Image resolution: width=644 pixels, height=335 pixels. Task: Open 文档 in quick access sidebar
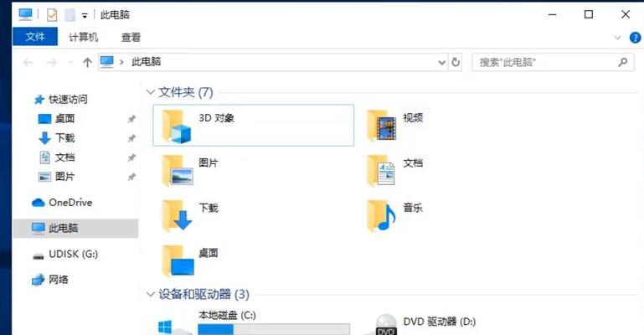[x=64, y=157]
